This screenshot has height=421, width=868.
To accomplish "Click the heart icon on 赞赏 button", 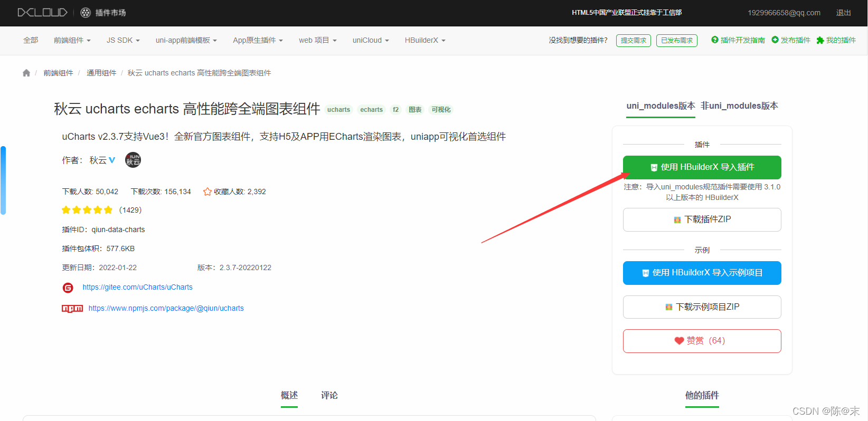I will pyautogui.click(x=680, y=341).
